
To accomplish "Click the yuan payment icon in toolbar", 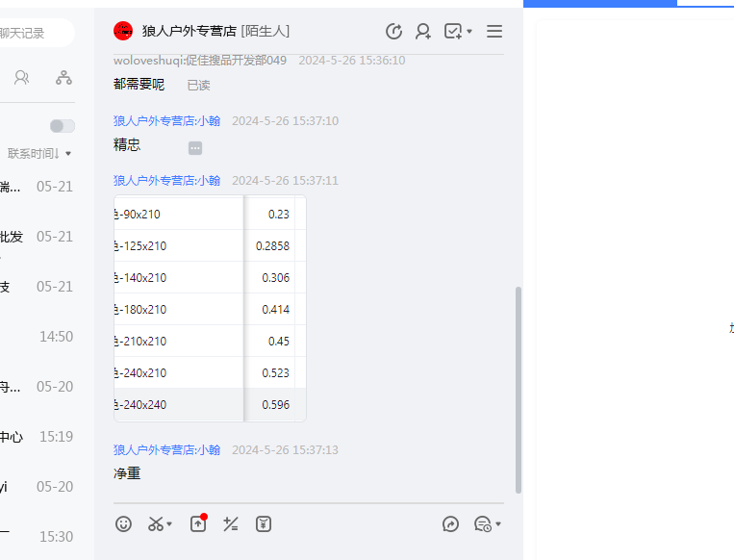I will (x=264, y=524).
